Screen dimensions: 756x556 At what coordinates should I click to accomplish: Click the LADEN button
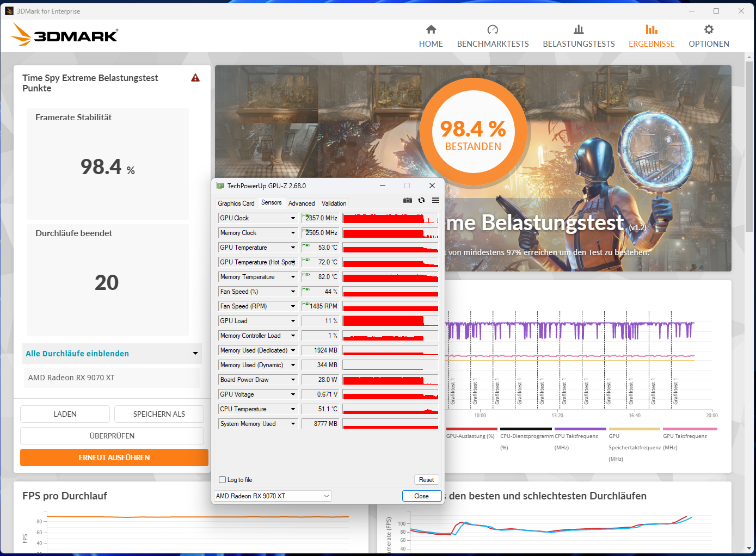click(65, 414)
